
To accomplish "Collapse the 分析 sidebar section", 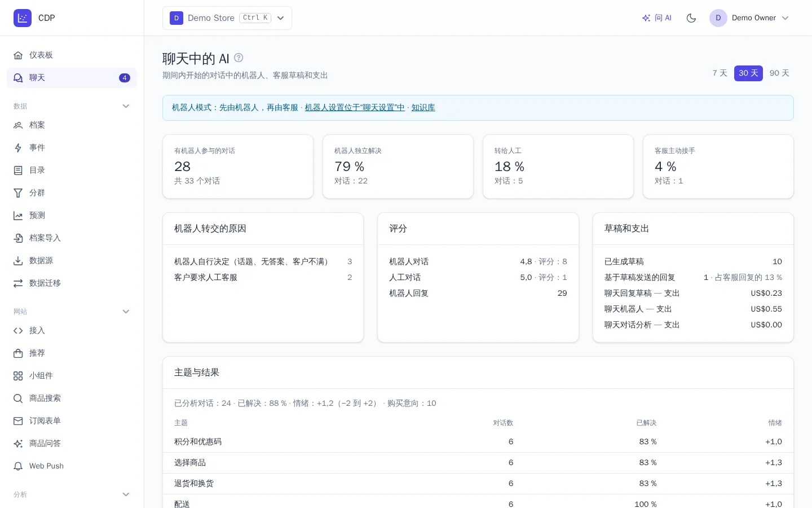I will click(x=126, y=494).
